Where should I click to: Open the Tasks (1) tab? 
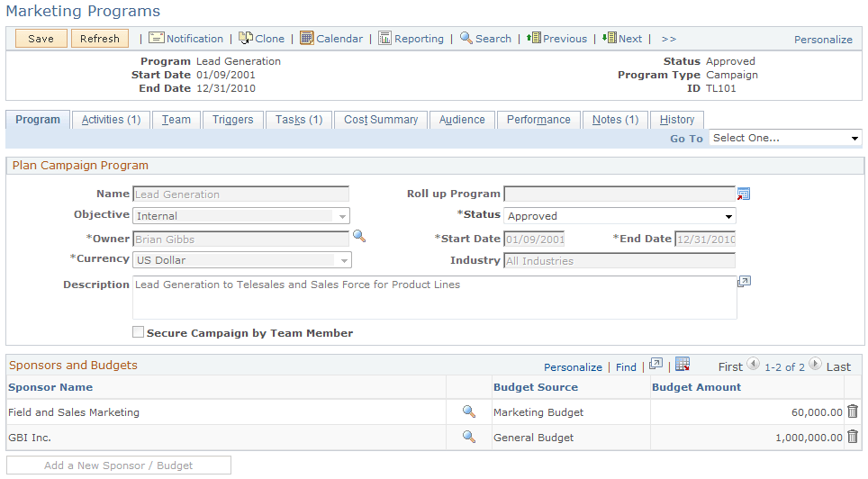(x=299, y=120)
